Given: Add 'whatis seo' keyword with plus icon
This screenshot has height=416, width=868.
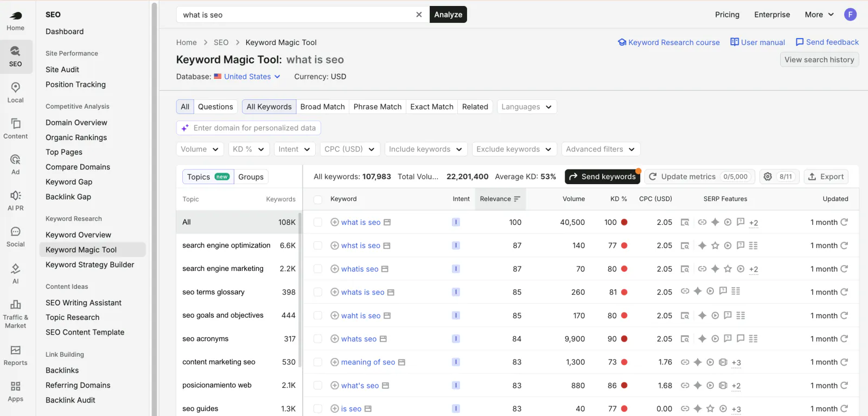Looking at the screenshot, I should click(x=335, y=269).
